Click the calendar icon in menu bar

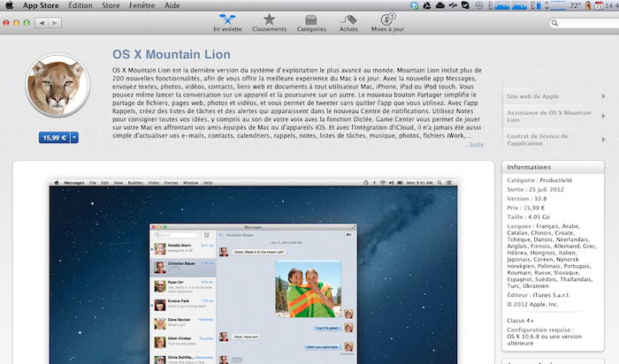coord(599,5)
